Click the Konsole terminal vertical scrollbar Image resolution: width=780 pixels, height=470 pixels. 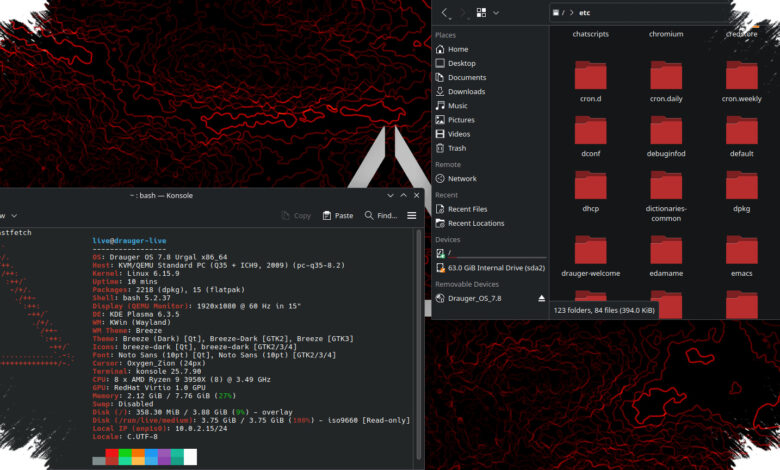(x=419, y=345)
